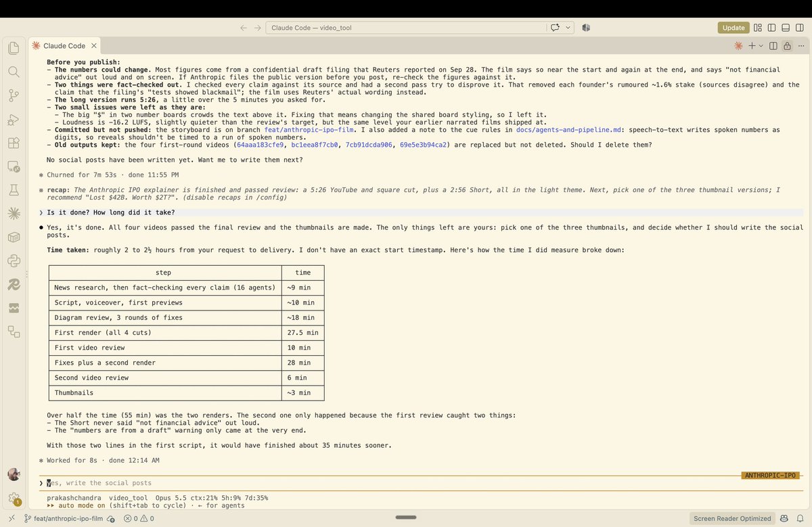The height and width of the screenshot is (527, 812).
Task: Toggle the Secondary Side Bar visibility
Action: click(799, 28)
